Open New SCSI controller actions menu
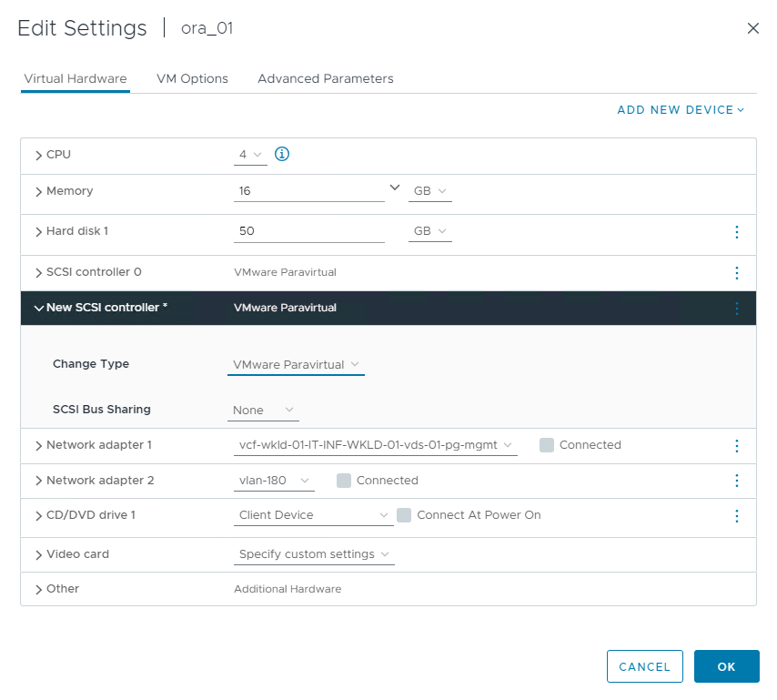Image resolution: width=777 pixels, height=700 pixels. click(737, 309)
